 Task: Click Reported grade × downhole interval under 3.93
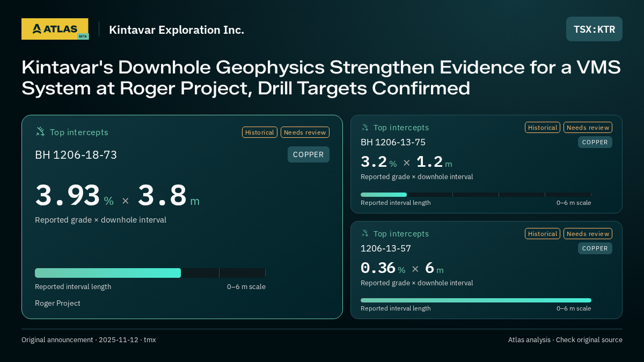pos(100,220)
